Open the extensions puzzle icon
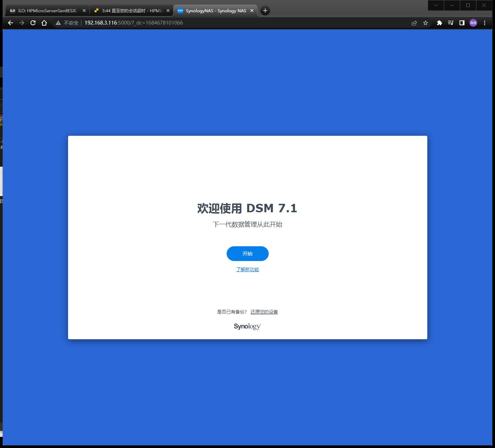The height and width of the screenshot is (448, 495). (440, 23)
